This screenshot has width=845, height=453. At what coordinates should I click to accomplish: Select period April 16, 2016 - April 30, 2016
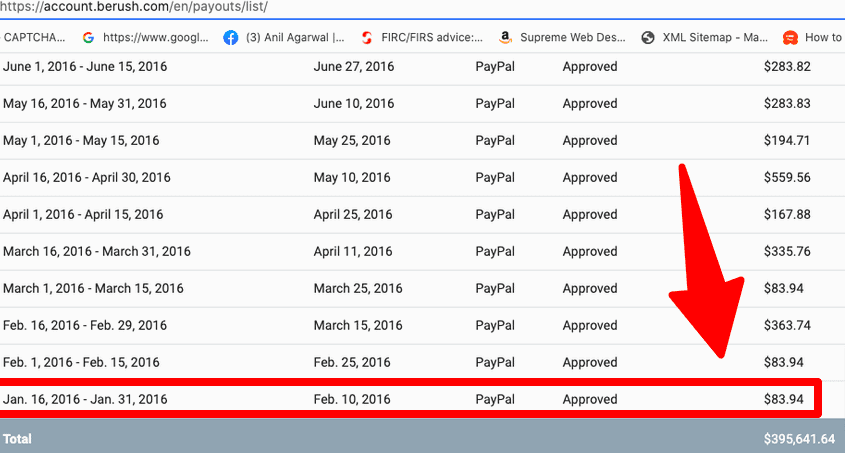tap(87, 177)
